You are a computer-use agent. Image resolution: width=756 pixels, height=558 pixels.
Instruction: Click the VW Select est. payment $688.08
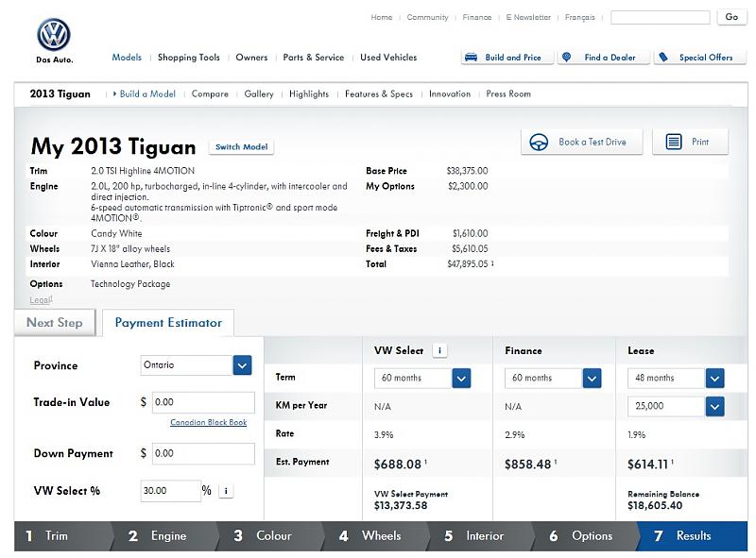coord(398,465)
